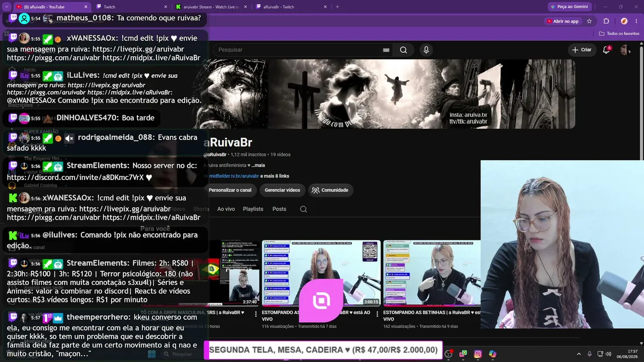The width and height of the screenshot is (644, 362).
Task: Open the clock showing 17:57
Action: coord(627,354)
